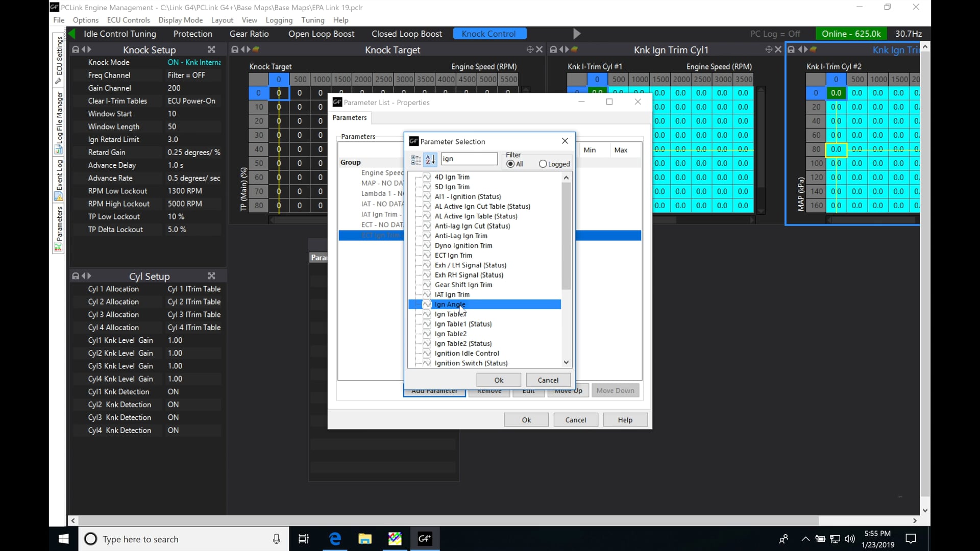This screenshot has width=980, height=551.
Task: Close the Cyl Setup panel
Action: 211,276
